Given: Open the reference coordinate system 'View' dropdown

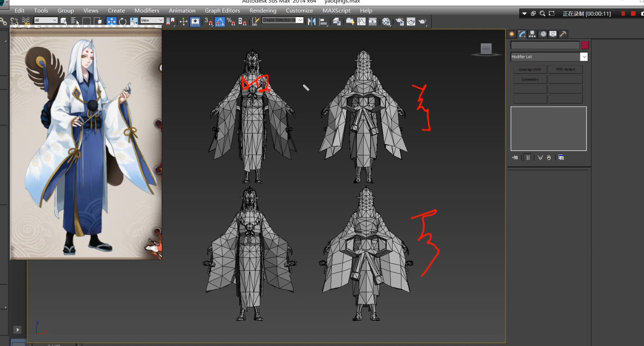Looking at the screenshot, I should (152, 20).
